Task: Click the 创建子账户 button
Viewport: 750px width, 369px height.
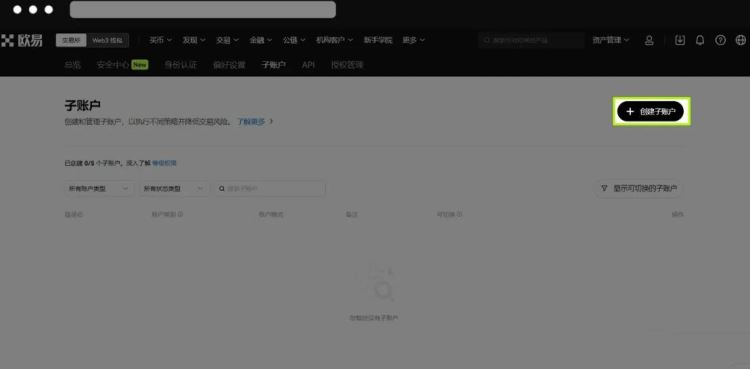Action: pos(651,112)
